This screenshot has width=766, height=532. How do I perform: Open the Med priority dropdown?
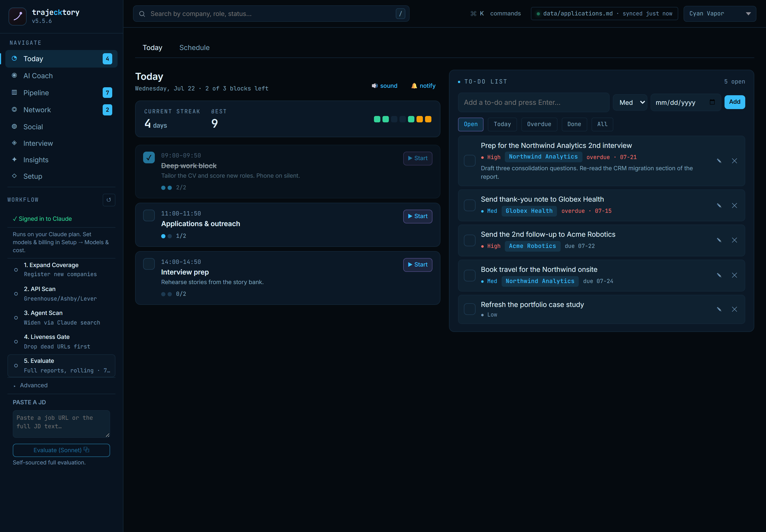coord(630,102)
